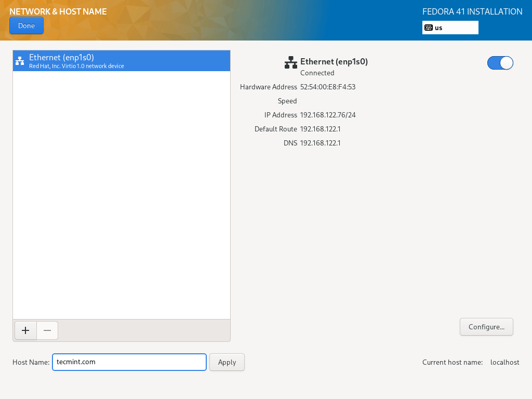Apply the tecmint.com host name
The height and width of the screenshot is (399, 532).
coord(227,362)
